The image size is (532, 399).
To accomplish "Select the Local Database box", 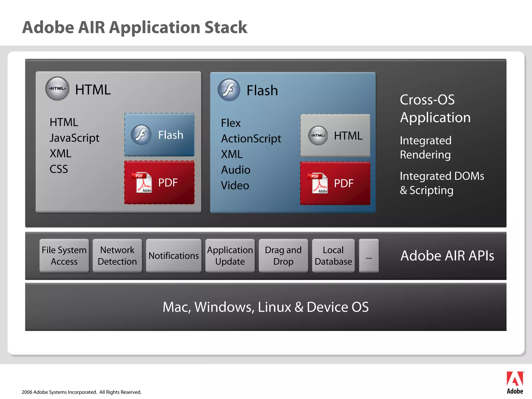I will coord(333,256).
